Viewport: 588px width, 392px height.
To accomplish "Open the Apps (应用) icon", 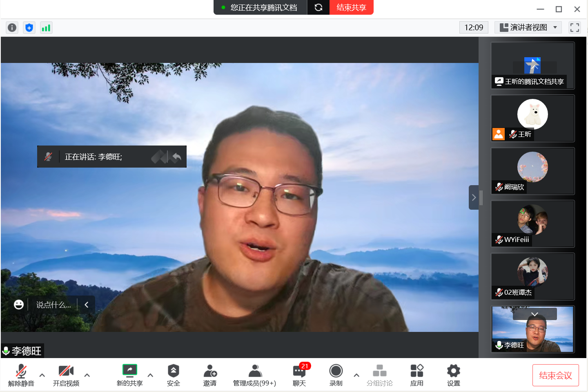I will coord(416,375).
